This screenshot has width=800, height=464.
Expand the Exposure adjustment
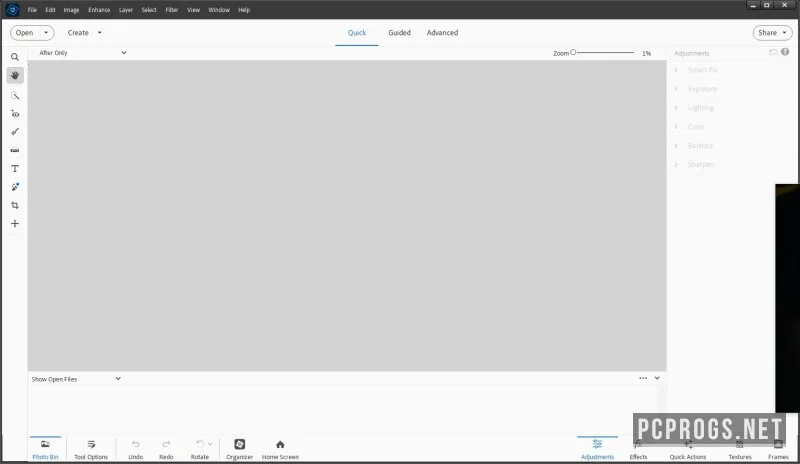click(x=676, y=88)
